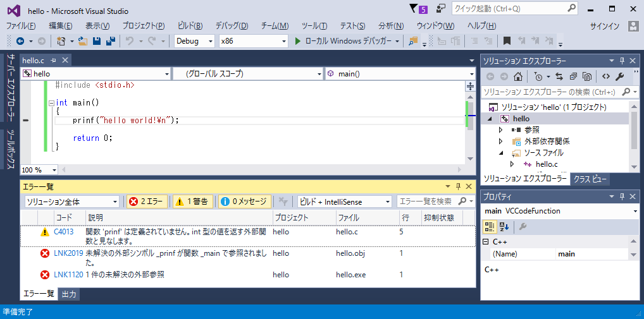Click the Collapse All icon in Solution Explorer
Screen dimensions: 644x319
pos(573,76)
